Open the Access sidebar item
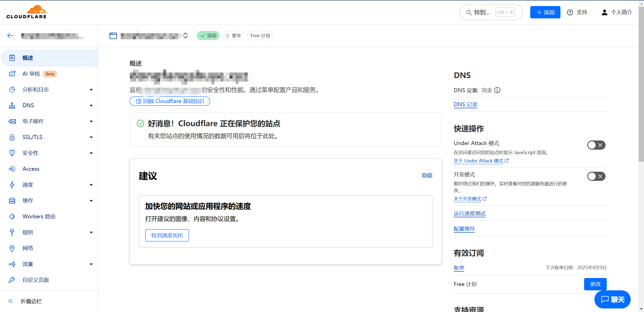The height and width of the screenshot is (312, 644). click(50, 169)
